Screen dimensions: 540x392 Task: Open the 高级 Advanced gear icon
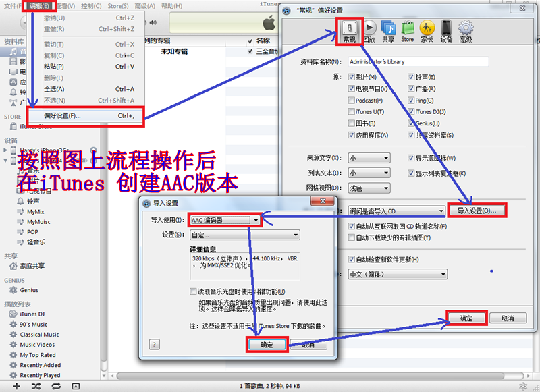coord(466,32)
